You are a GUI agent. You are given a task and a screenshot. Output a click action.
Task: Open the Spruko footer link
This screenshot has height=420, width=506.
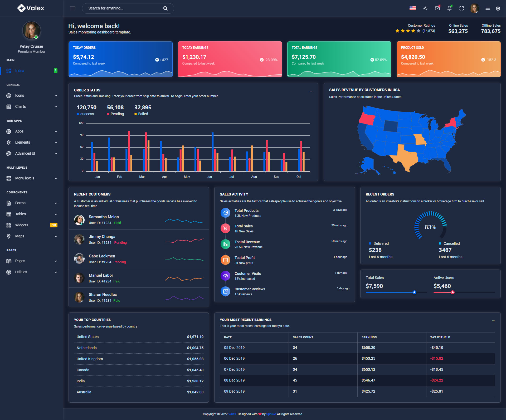(x=271, y=414)
